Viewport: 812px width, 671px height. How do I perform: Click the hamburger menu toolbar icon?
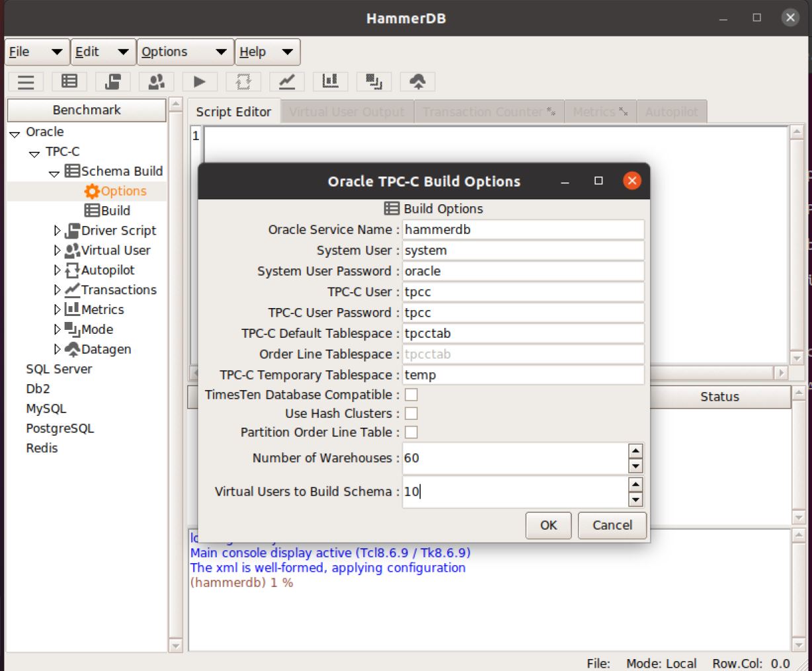(26, 81)
